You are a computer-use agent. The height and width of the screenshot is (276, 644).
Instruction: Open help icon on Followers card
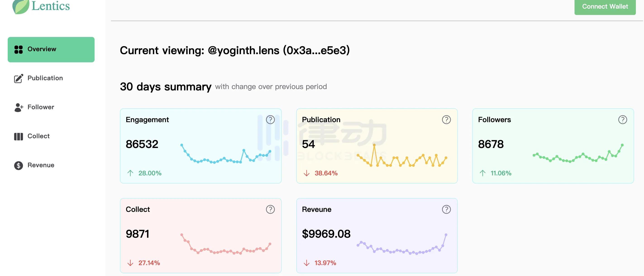[x=623, y=120]
